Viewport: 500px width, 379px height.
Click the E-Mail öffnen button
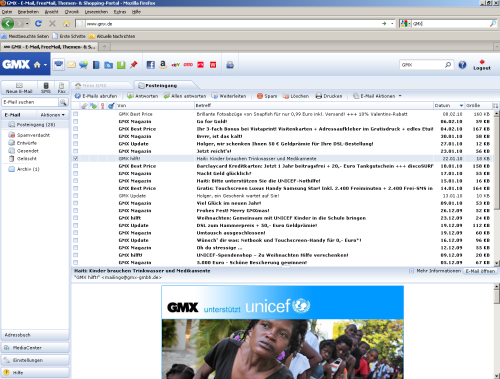480,271
